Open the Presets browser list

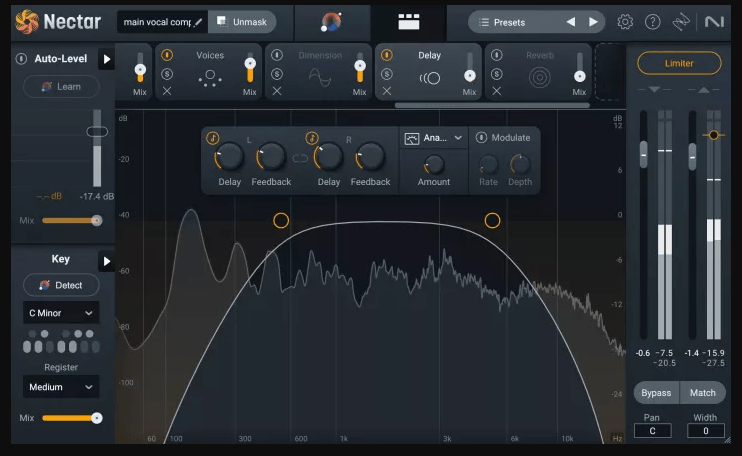502,22
